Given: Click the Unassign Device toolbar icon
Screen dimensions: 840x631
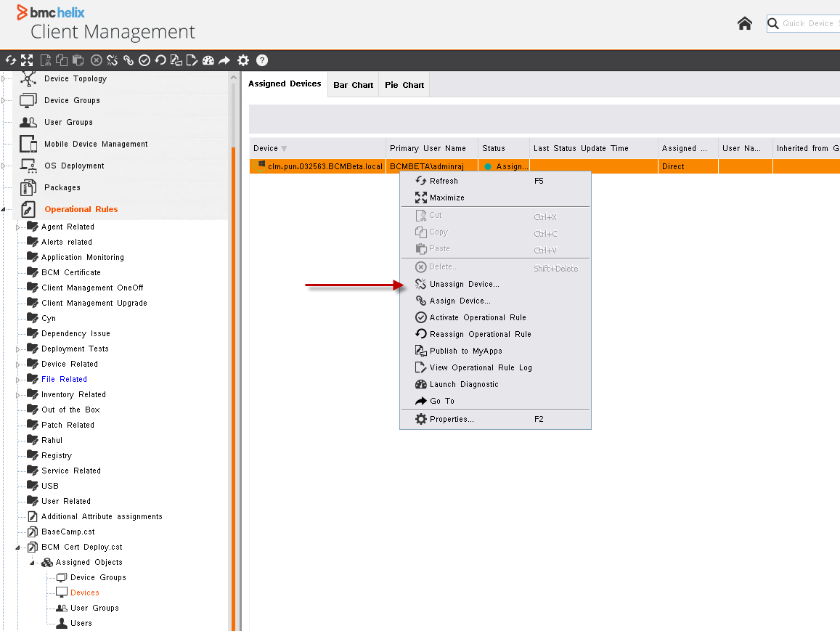Looking at the screenshot, I should click(112, 60).
